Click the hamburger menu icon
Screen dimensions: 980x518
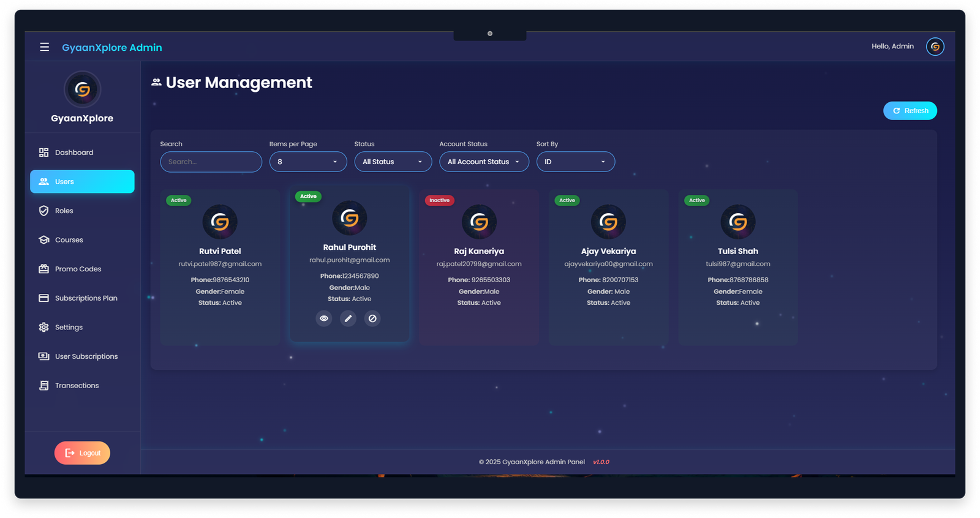point(44,47)
